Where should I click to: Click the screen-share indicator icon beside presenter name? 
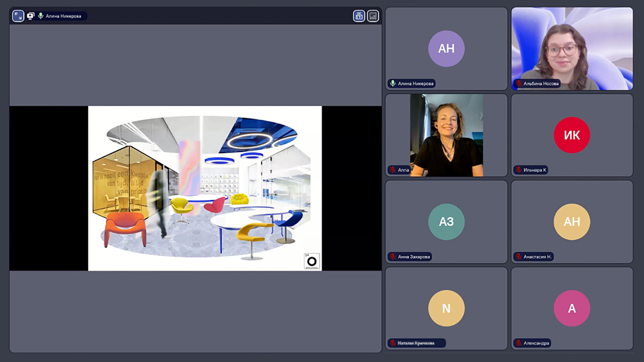(x=31, y=16)
